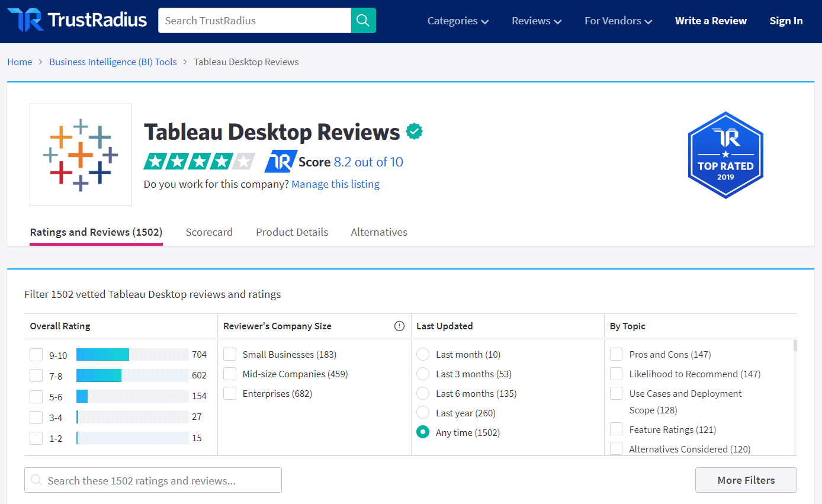Check the 9-10 rating checkbox

tap(36, 355)
